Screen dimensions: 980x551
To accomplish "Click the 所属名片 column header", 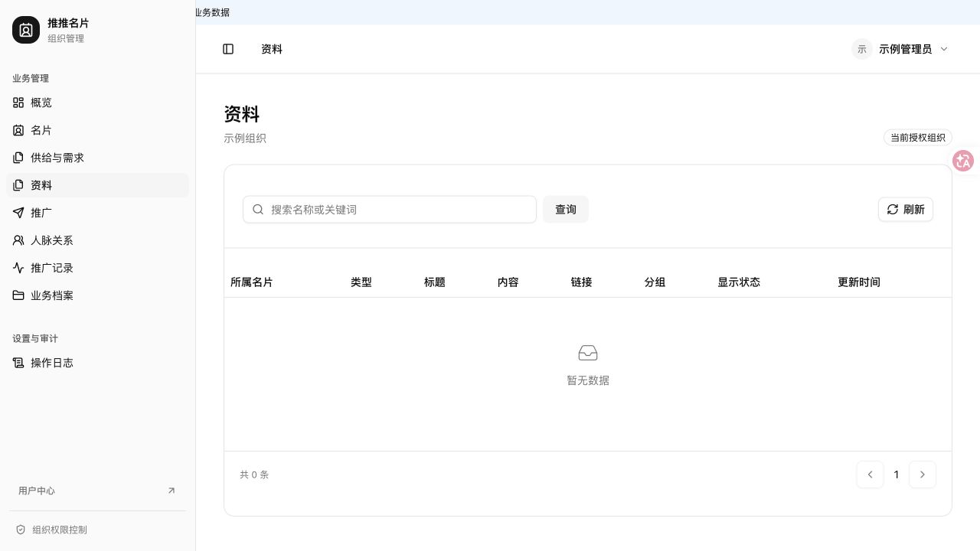I will pos(252,282).
